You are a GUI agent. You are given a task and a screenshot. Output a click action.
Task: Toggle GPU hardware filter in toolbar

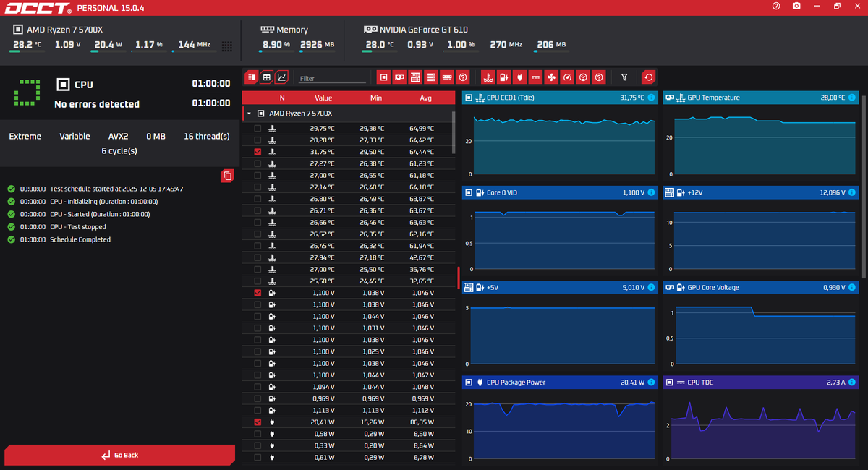point(399,77)
